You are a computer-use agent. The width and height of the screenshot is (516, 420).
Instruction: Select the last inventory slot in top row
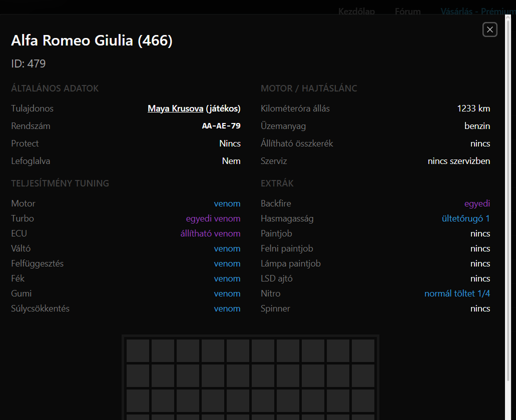click(x=363, y=350)
